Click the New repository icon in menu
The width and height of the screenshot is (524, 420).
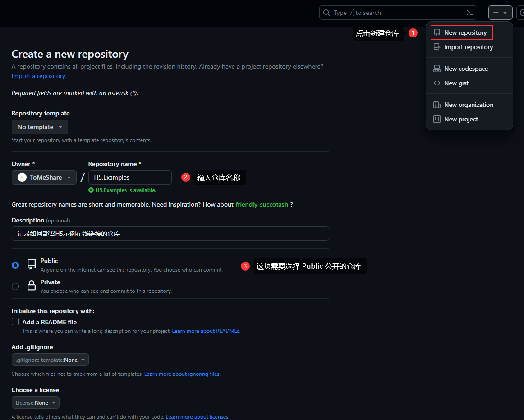click(x=437, y=32)
